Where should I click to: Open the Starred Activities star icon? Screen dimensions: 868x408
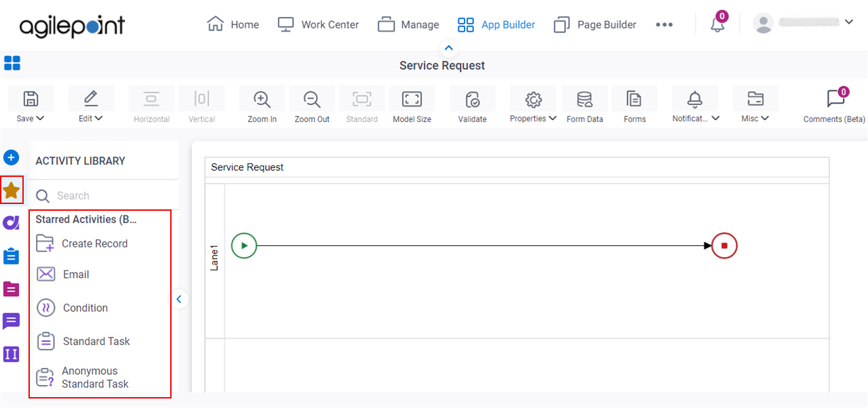[12, 190]
